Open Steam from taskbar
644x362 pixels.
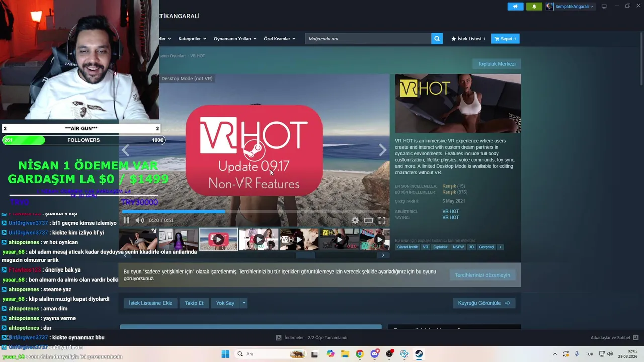[419, 354]
